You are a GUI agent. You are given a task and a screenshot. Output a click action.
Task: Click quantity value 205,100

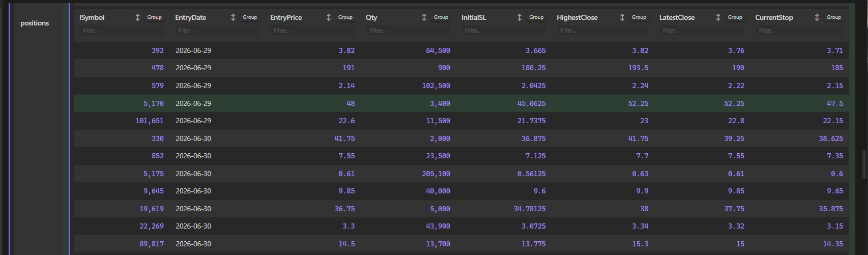[436, 174]
